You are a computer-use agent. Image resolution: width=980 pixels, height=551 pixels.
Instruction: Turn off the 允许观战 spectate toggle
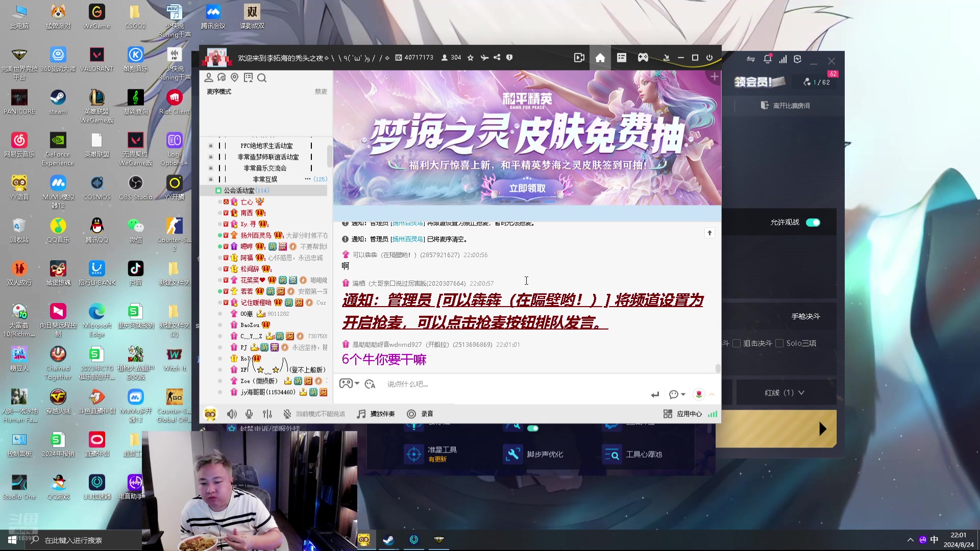tap(813, 222)
